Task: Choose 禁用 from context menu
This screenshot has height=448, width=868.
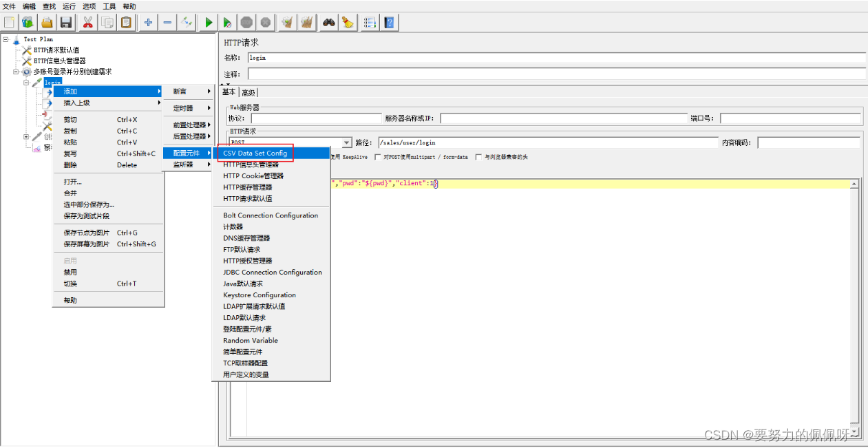Action: (x=108, y=273)
